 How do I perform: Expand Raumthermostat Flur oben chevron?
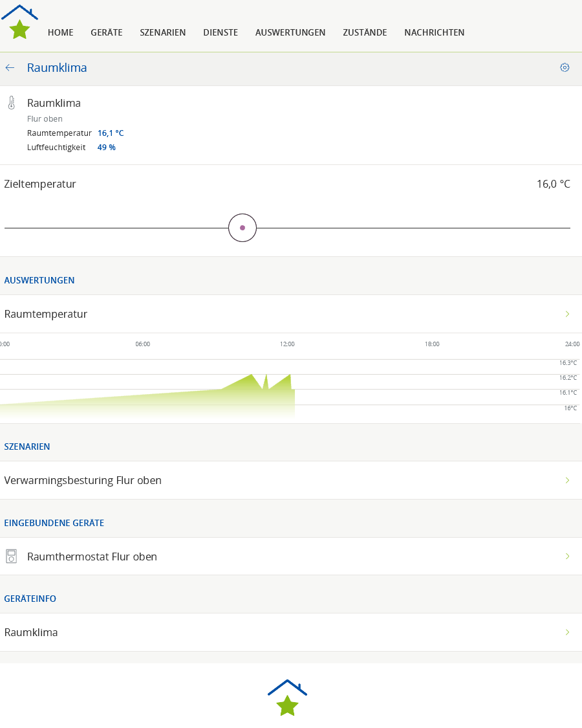(x=567, y=557)
